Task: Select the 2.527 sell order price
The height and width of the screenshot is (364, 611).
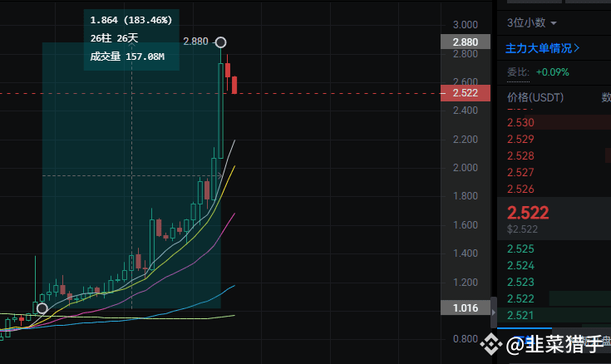Action: coord(520,172)
